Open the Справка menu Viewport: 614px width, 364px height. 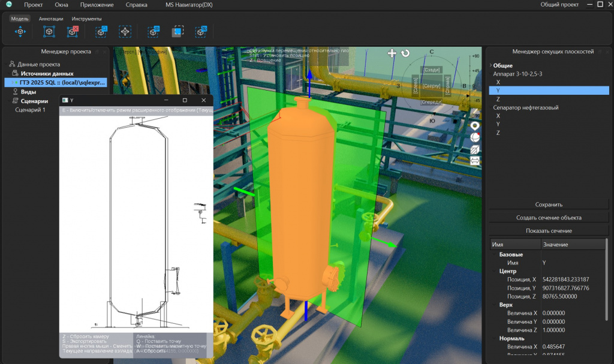[136, 5]
